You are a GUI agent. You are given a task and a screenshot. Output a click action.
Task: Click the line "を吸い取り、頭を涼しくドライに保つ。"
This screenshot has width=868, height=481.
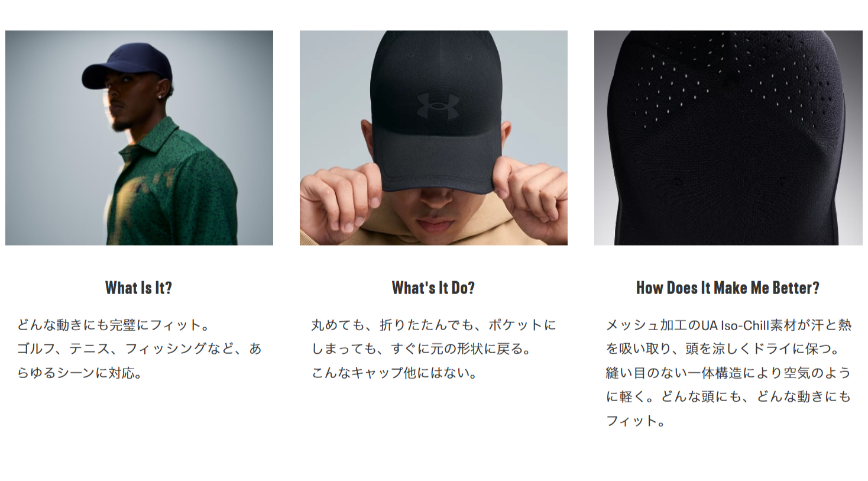coord(723,348)
